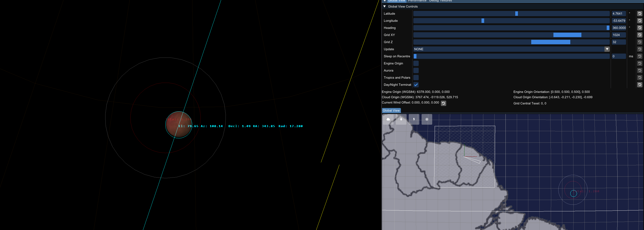Enable the Tropics and Polars checkbox
The image size is (644, 230).
(x=416, y=78)
